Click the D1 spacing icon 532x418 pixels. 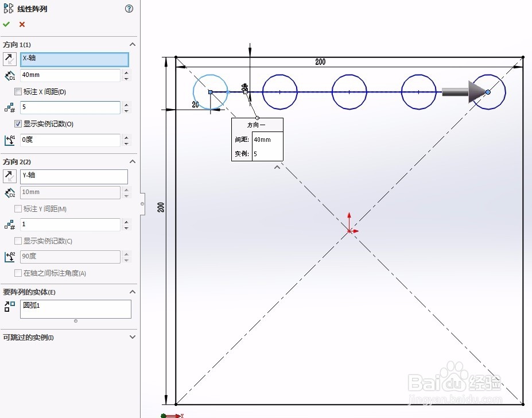pyautogui.click(x=10, y=75)
